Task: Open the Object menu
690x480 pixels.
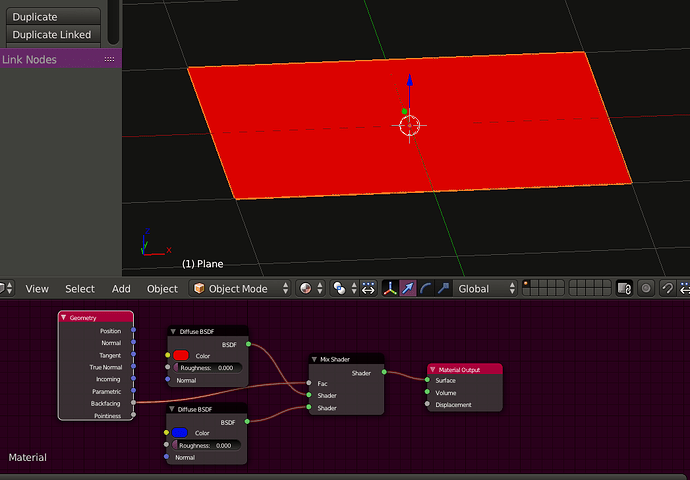Action: 162,289
